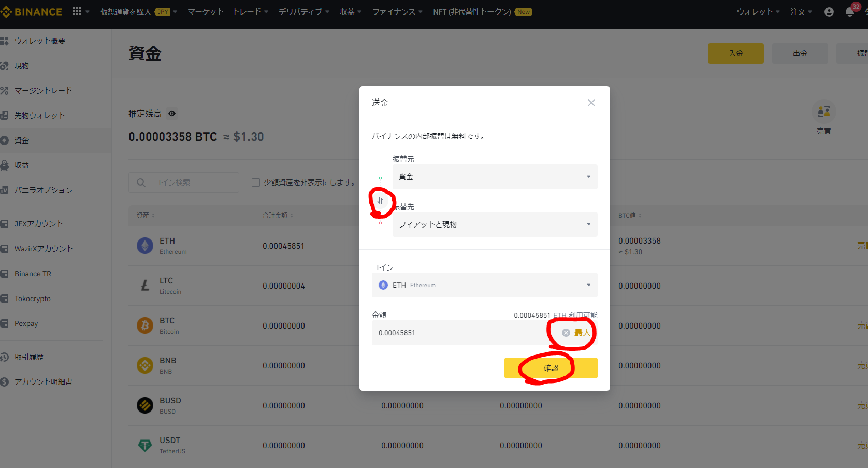
Task: Open the 振替元 dropdown showing 資金
Action: [495, 176]
